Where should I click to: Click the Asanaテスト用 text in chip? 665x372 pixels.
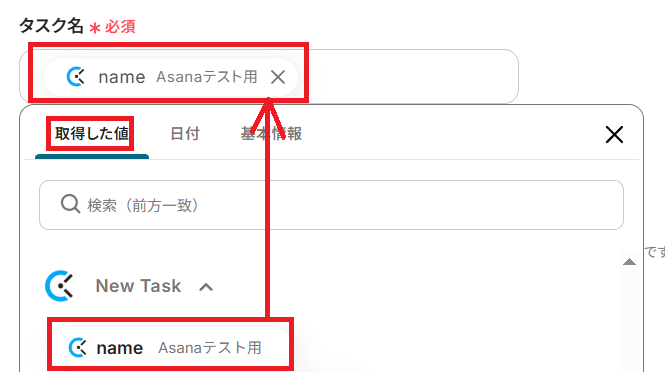coord(207,77)
